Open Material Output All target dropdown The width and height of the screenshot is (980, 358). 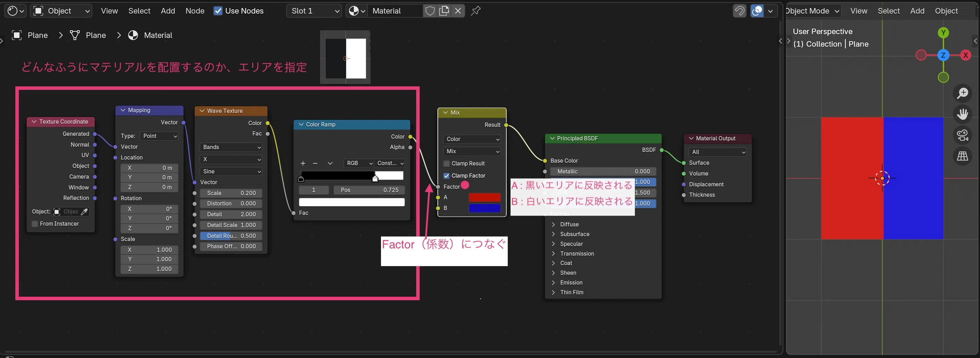coord(717,152)
